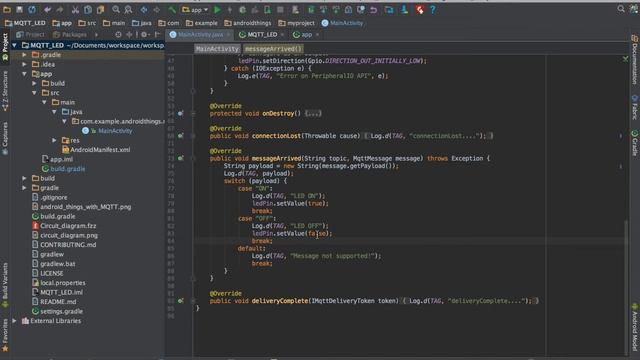Click androidthings breadcrumb in navigation bar
The height and width of the screenshot is (360, 640).
click(x=247, y=23)
